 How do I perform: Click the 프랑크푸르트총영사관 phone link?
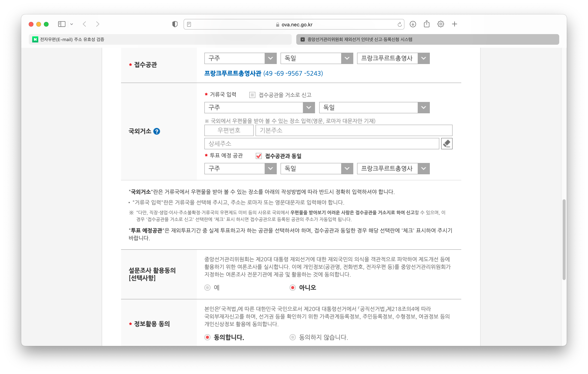[x=264, y=73]
